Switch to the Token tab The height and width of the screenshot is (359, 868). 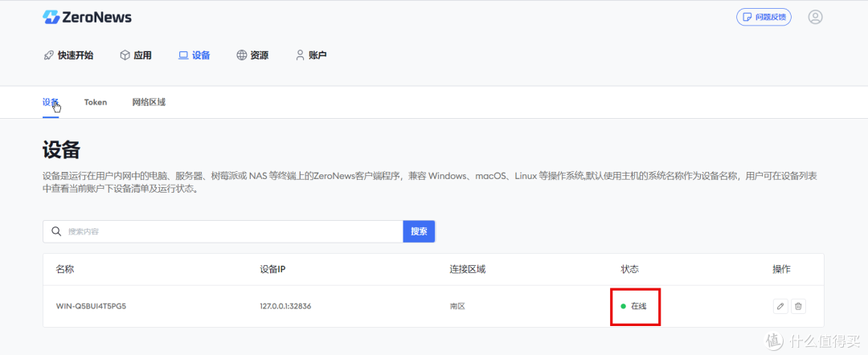point(96,102)
